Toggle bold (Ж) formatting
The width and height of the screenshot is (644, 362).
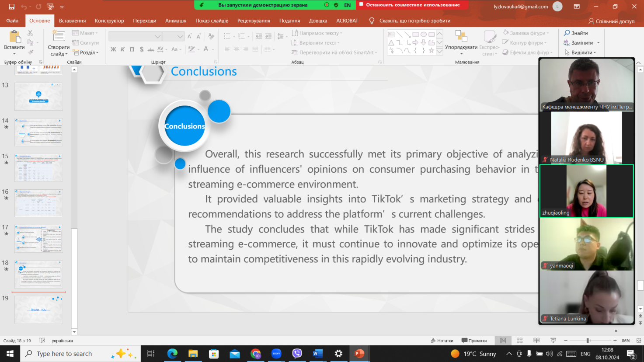(x=113, y=49)
